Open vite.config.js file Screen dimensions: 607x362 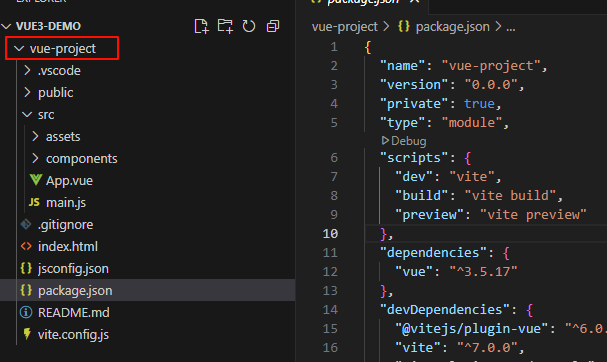pos(73,335)
